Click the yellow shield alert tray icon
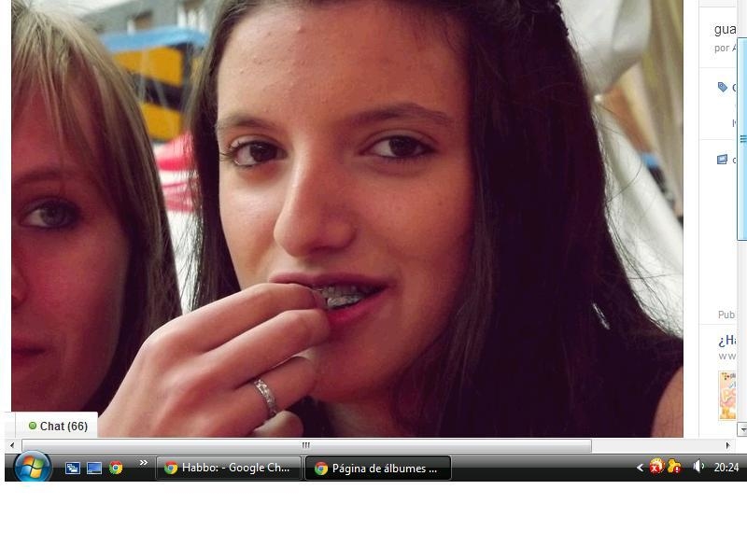 (x=673, y=467)
